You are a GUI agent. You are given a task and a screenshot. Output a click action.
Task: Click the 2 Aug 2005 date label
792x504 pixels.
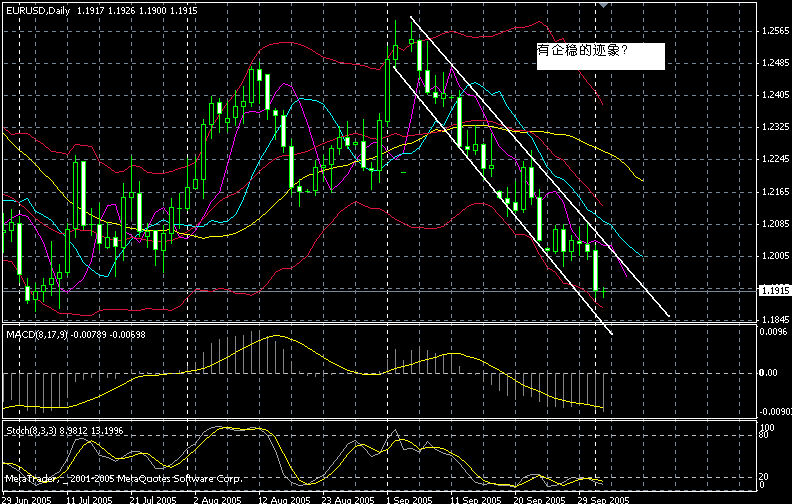(218, 500)
